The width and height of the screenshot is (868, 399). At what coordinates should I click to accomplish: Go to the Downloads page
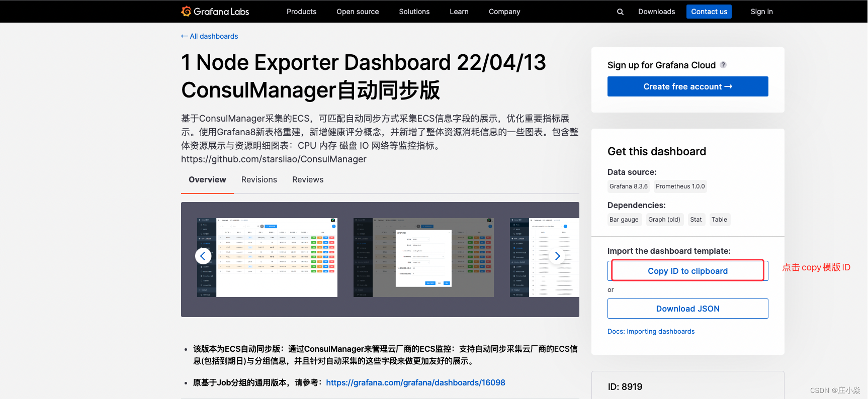click(x=656, y=12)
